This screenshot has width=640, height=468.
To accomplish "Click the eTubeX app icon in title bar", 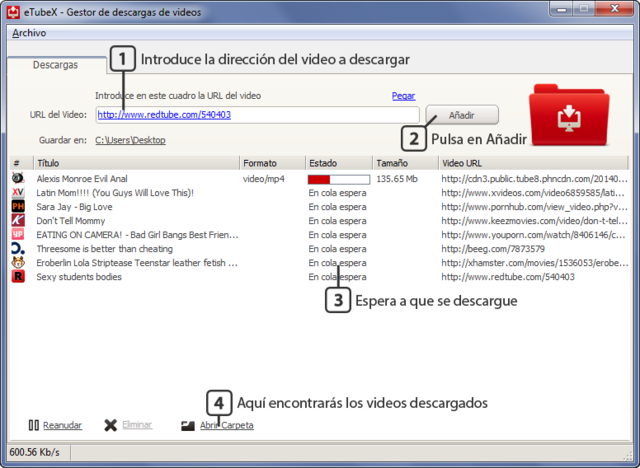I will 13,12.
